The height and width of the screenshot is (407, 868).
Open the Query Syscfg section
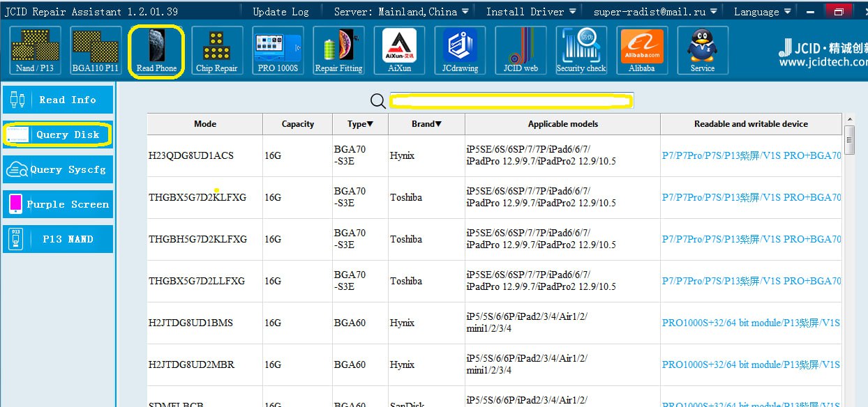pos(58,169)
